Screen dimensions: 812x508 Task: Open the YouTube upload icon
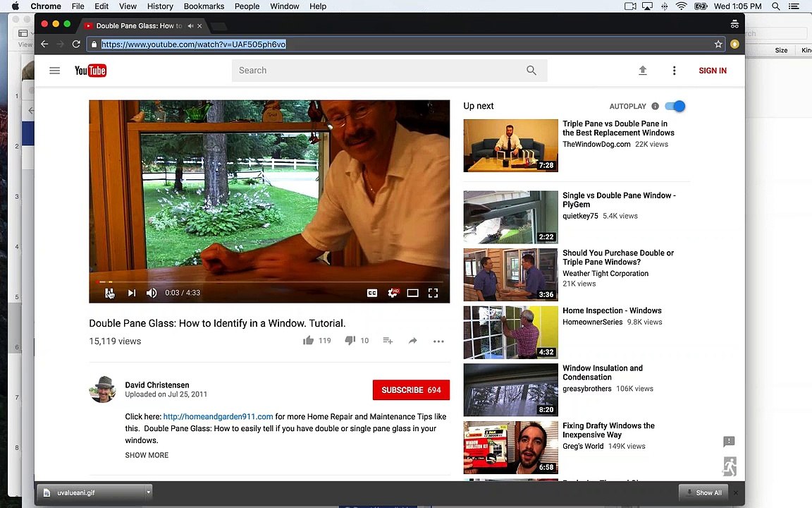[643, 71]
